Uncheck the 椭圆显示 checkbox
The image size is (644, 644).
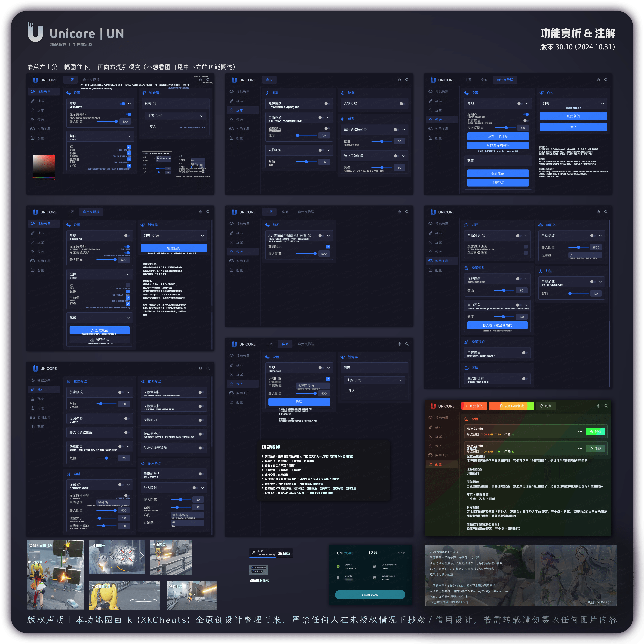[328, 247]
